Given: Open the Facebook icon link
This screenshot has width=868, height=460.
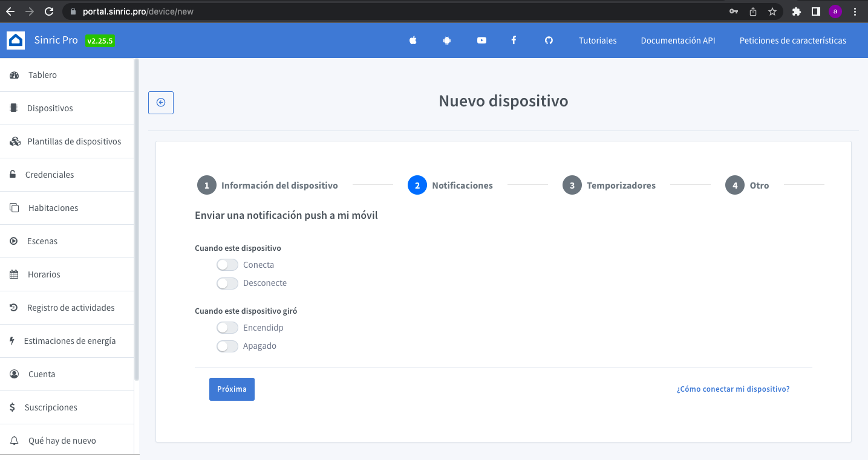Looking at the screenshot, I should point(514,40).
